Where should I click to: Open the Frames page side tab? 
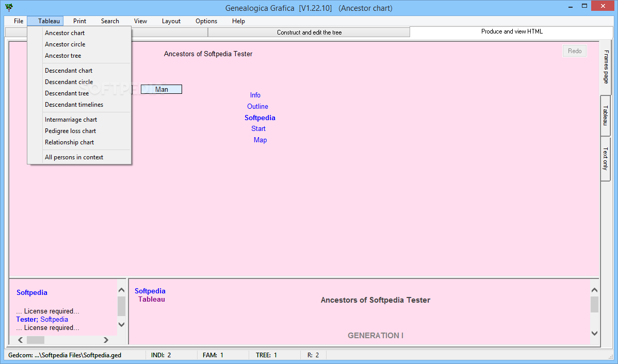[606, 67]
